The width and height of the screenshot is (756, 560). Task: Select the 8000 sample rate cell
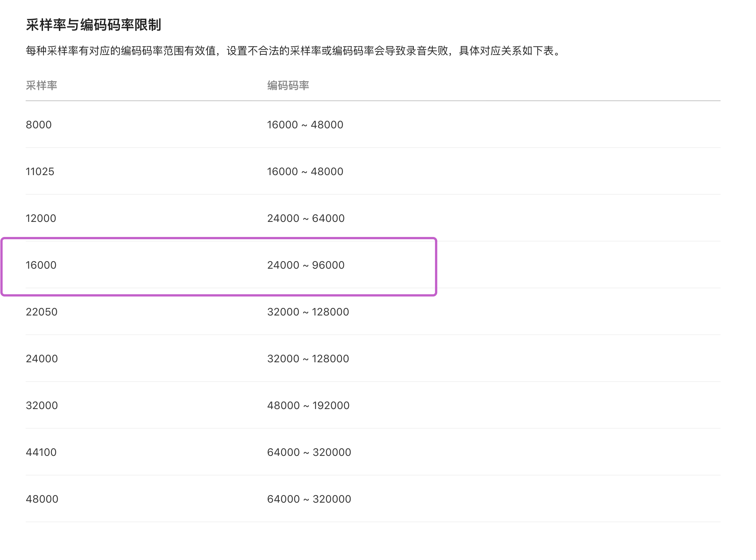38,125
